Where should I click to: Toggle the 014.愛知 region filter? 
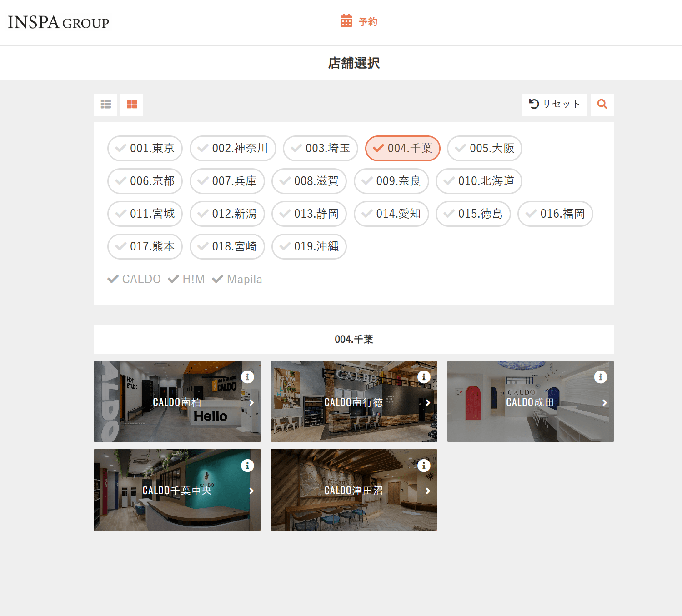[391, 214]
